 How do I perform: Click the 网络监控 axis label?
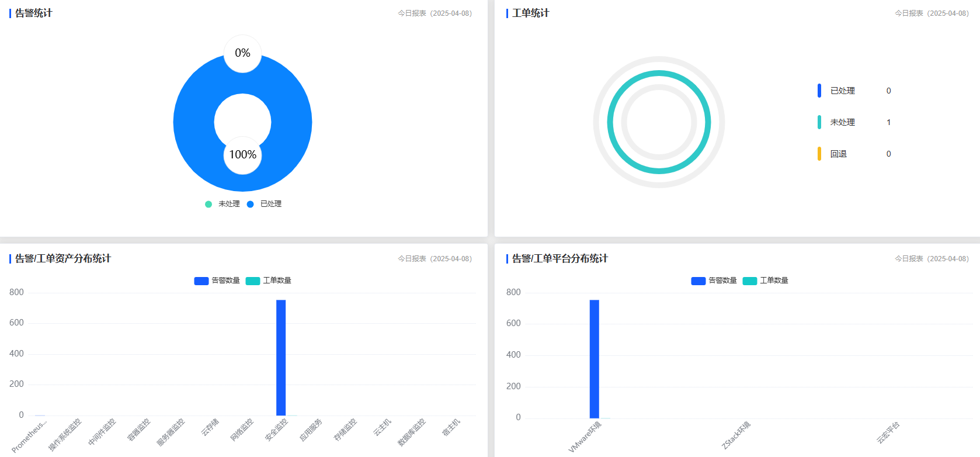click(242, 430)
